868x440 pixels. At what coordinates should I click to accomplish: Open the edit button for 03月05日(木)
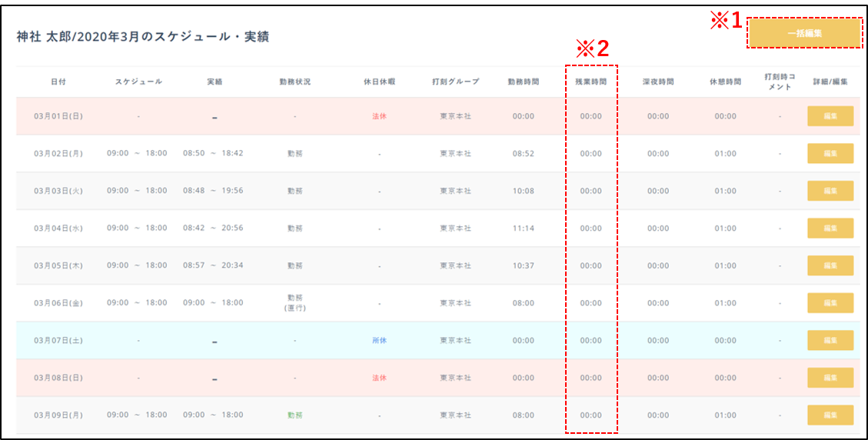coord(830,265)
